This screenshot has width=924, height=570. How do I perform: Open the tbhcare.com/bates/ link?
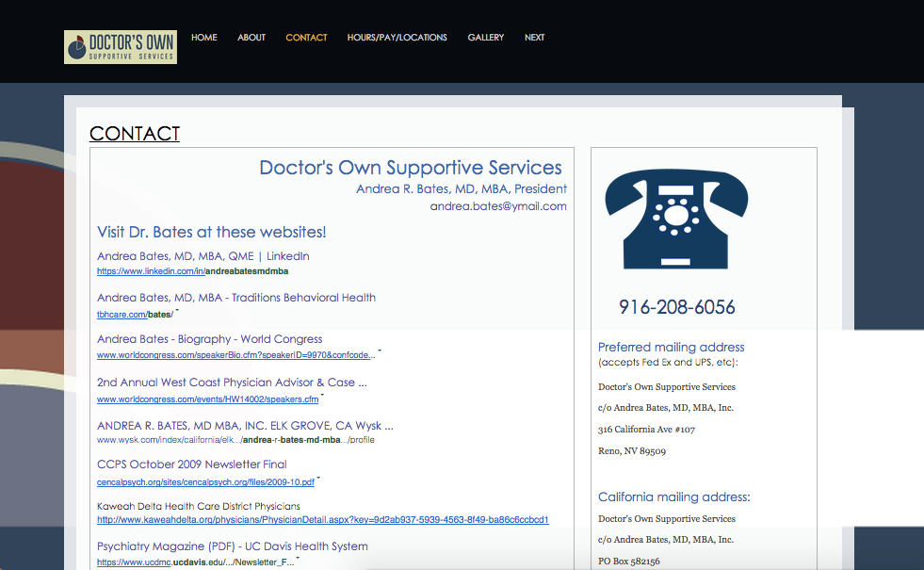pos(135,314)
